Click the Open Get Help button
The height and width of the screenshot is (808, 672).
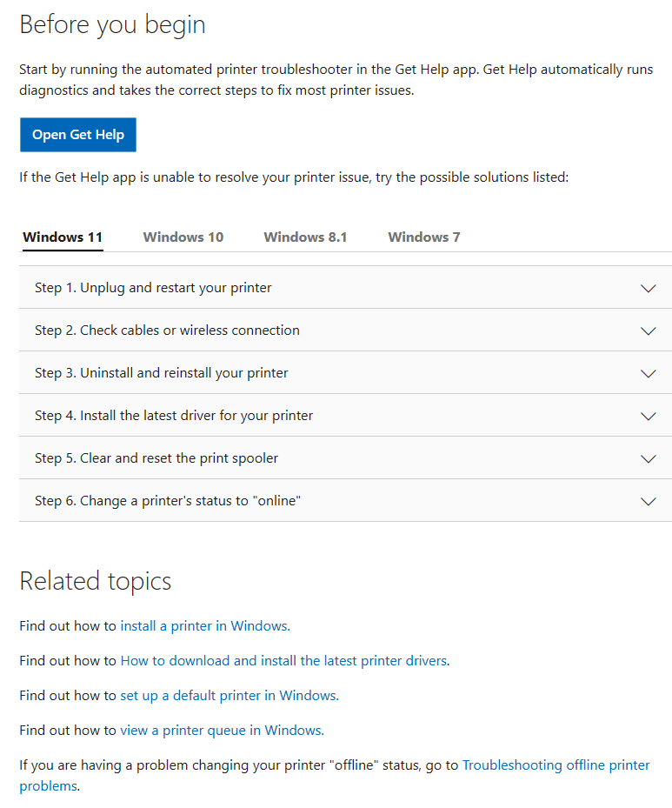point(77,135)
